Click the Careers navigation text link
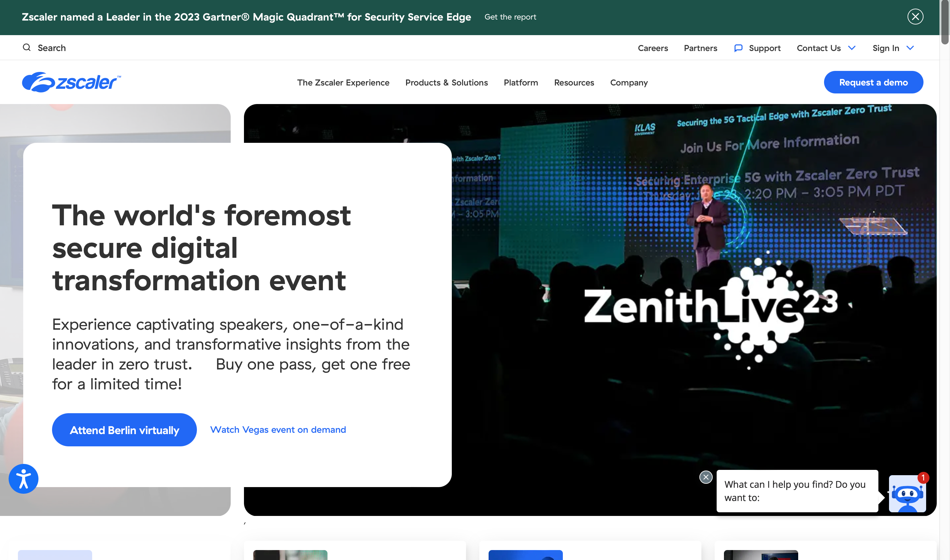The height and width of the screenshot is (560, 950). [653, 47]
